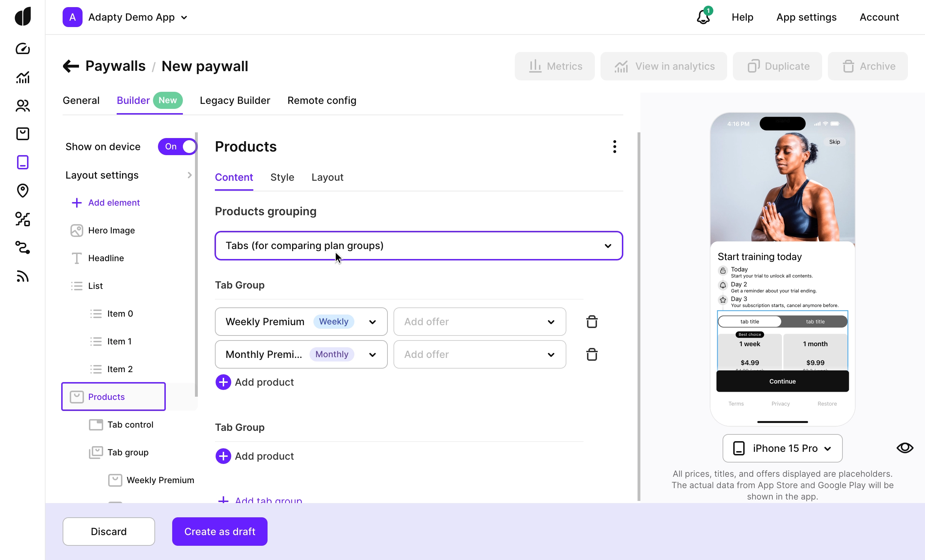Switch to the Style tab under Products

tap(282, 177)
